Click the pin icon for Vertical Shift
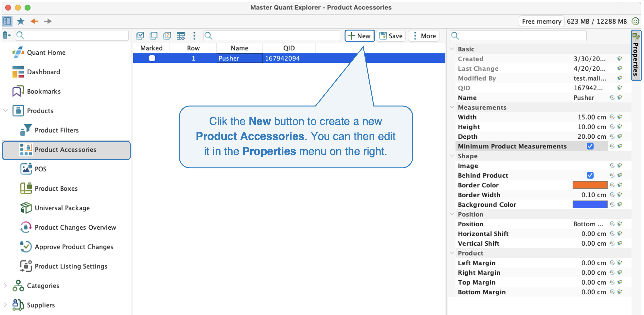This screenshot has width=644, height=315. click(620, 243)
